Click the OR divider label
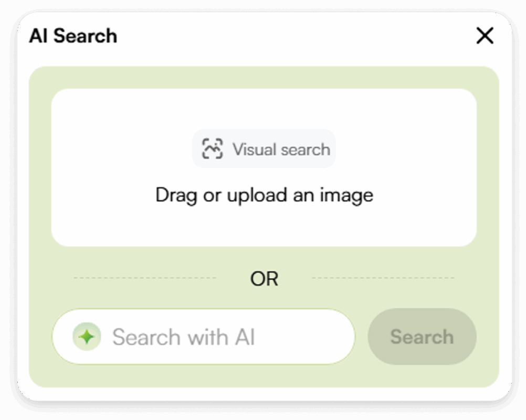Screen dimensions: 526x420 tap(264, 279)
